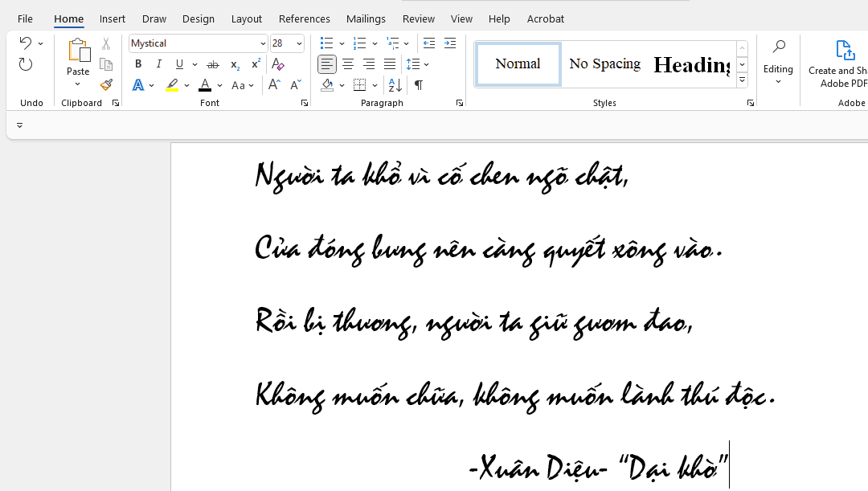The width and height of the screenshot is (868, 491).
Task: Open Font dialog launcher
Action: coord(305,103)
